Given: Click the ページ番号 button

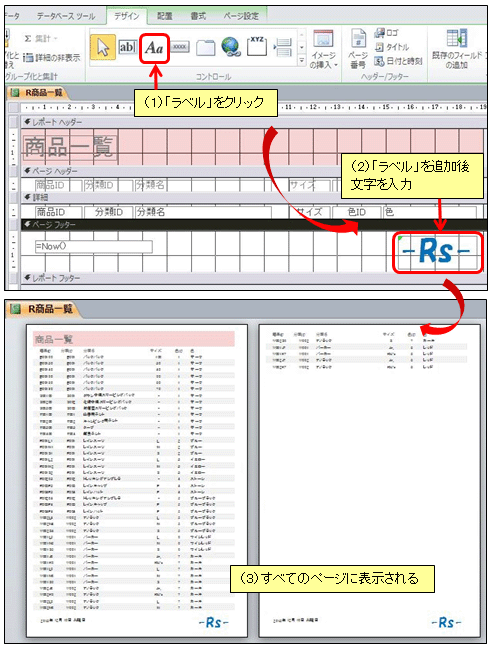Looking at the screenshot, I should [x=358, y=49].
